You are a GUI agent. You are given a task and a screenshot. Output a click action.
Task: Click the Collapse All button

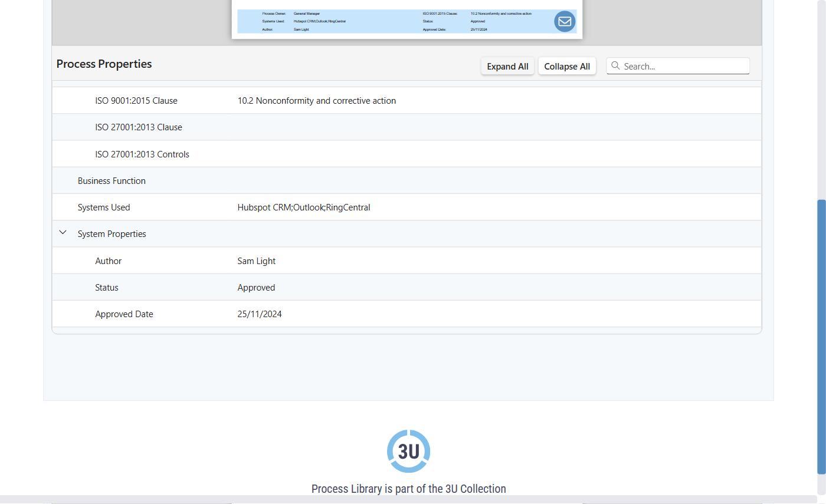click(x=567, y=66)
